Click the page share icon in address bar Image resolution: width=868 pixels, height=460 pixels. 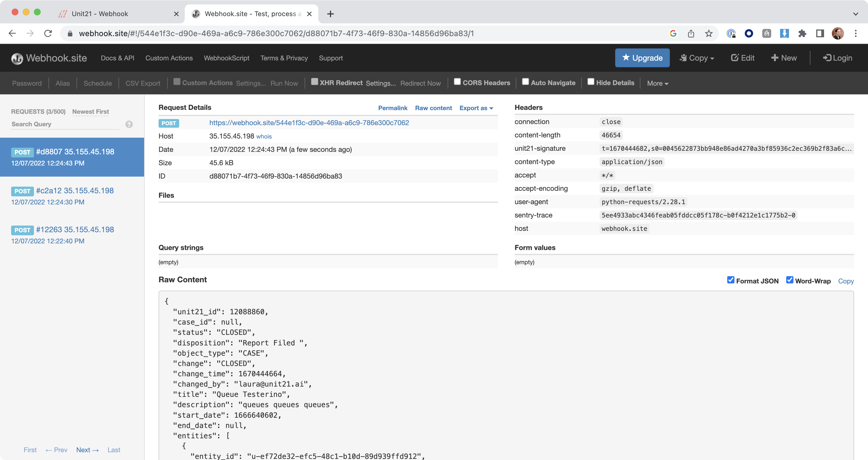[691, 33]
